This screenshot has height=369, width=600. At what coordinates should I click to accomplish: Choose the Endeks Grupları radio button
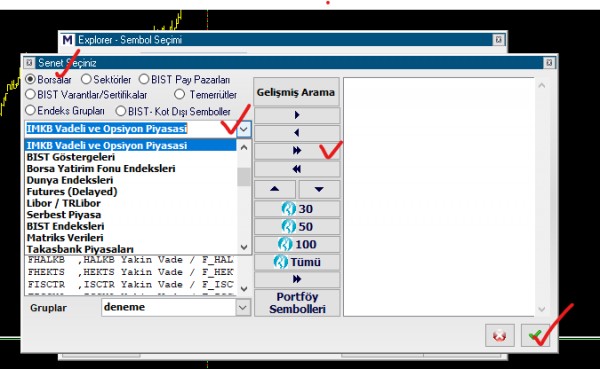30,111
